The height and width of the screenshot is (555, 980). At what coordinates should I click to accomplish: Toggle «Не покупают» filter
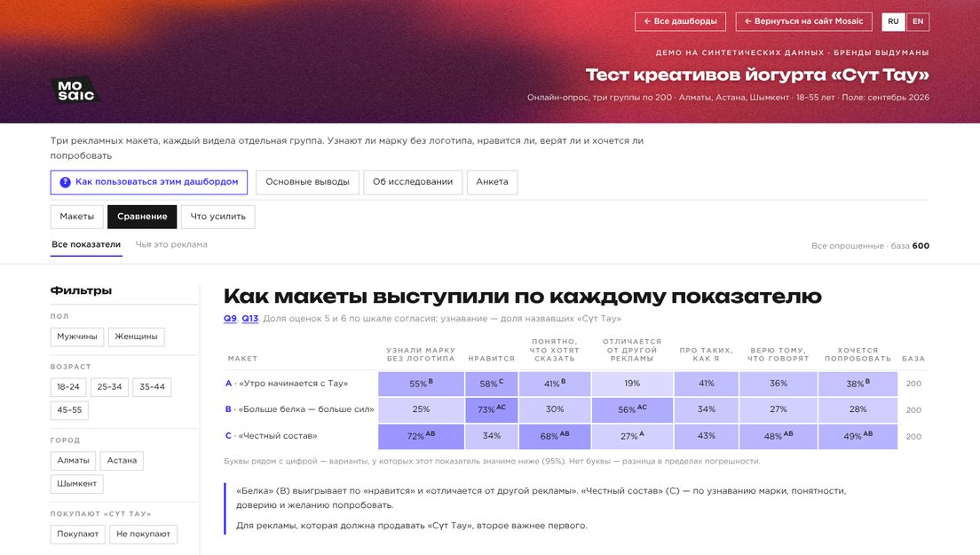143,535
